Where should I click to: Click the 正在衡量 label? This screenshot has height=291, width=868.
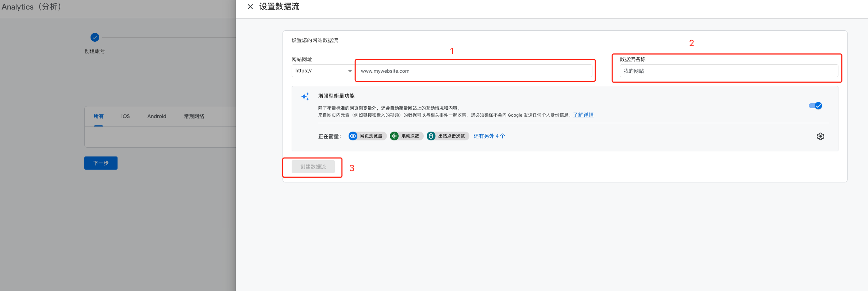pyautogui.click(x=330, y=136)
